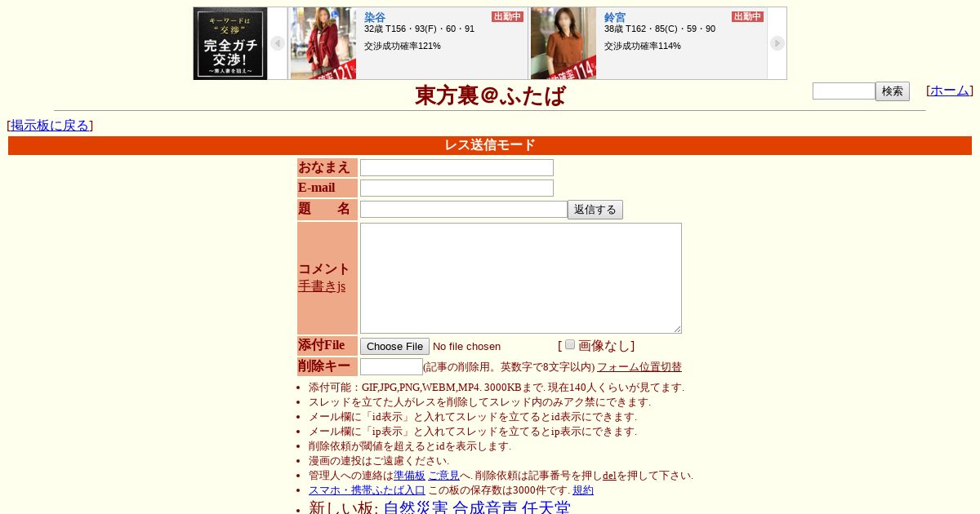Open the 自然災害 board link

[416, 507]
